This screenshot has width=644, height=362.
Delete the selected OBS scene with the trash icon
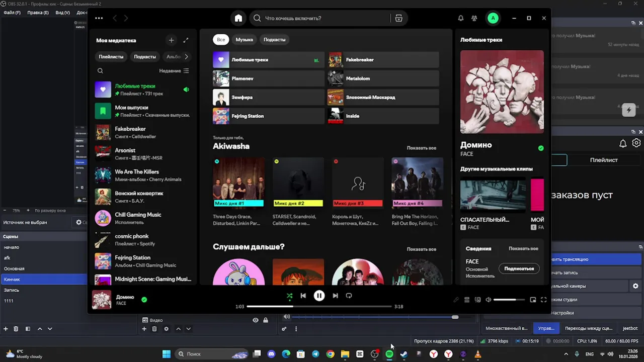click(16, 329)
